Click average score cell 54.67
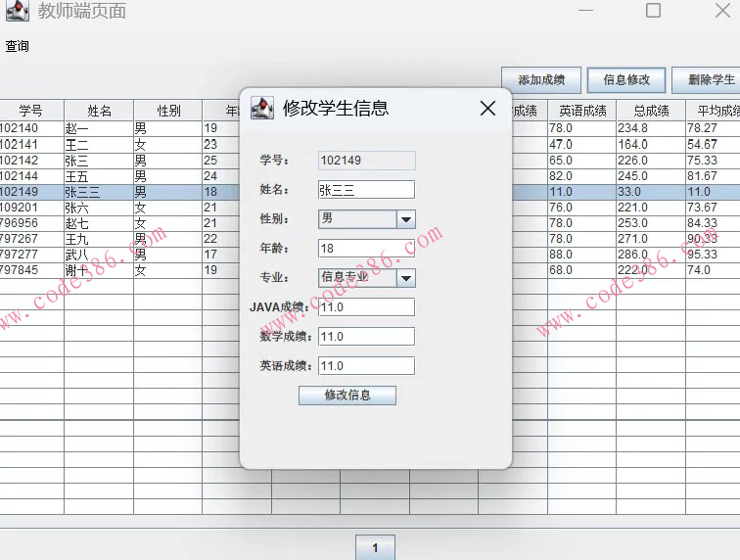Screen dimensions: 740x560 click(x=714, y=145)
